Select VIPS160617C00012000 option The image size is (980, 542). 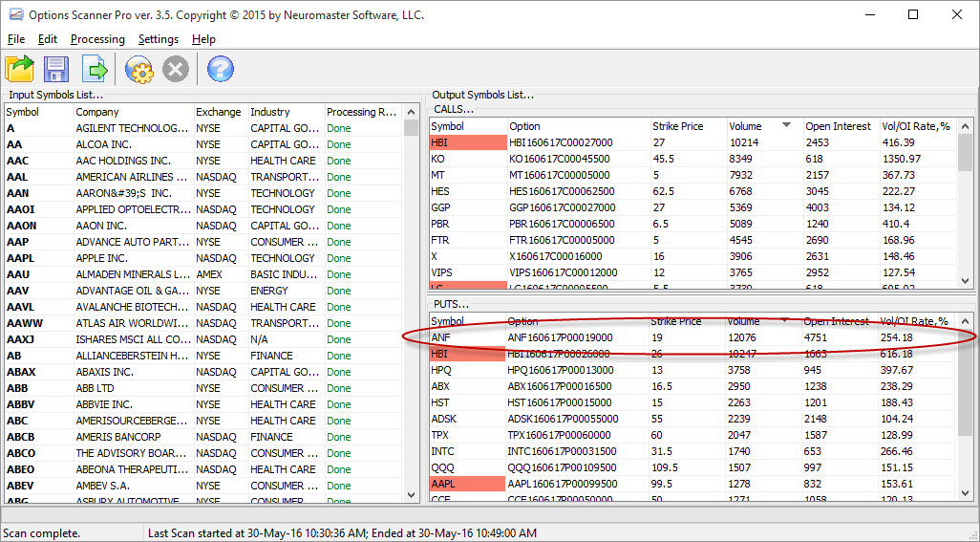[564, 272]
